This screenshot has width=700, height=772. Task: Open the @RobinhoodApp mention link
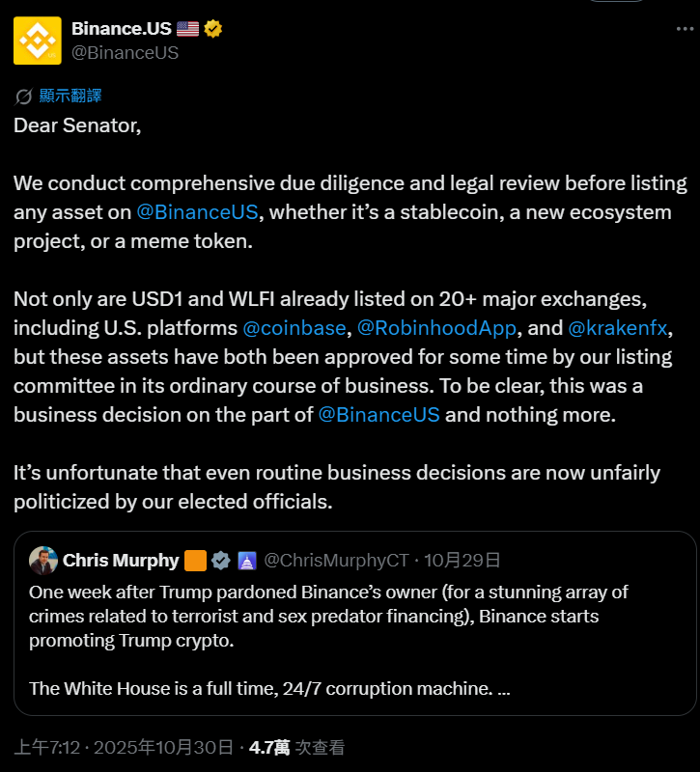click(436, 328)
